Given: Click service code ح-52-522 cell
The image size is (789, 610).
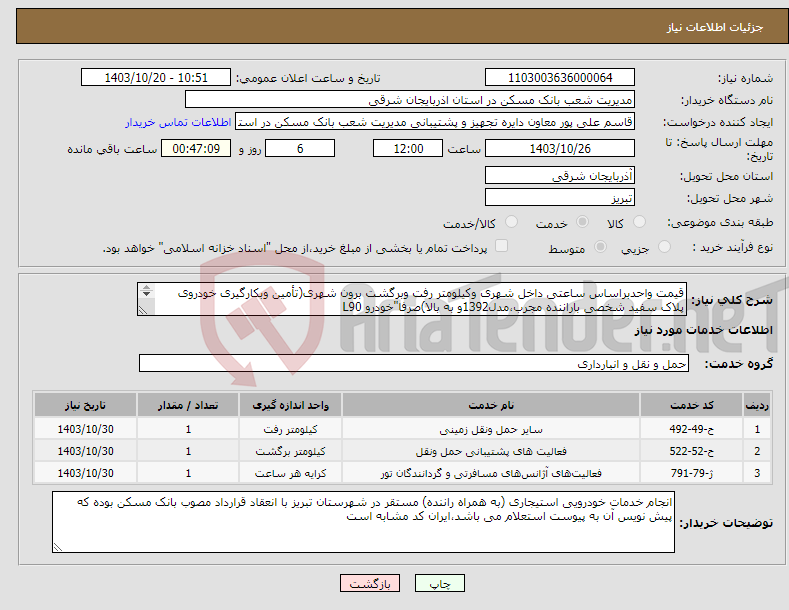Looking at the screenshot, I should 692,451.
